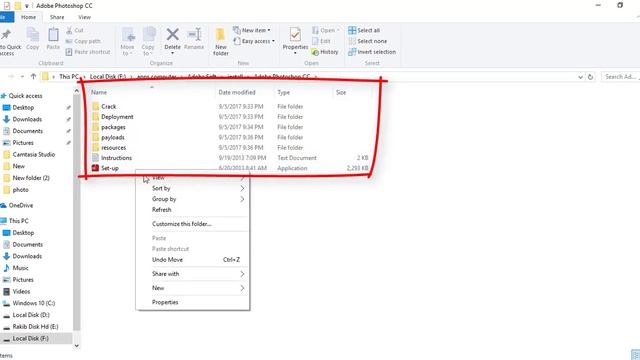Click the address bar refresh icon
This screenshot has width=640, height=360.
click(x=590, y=77)
